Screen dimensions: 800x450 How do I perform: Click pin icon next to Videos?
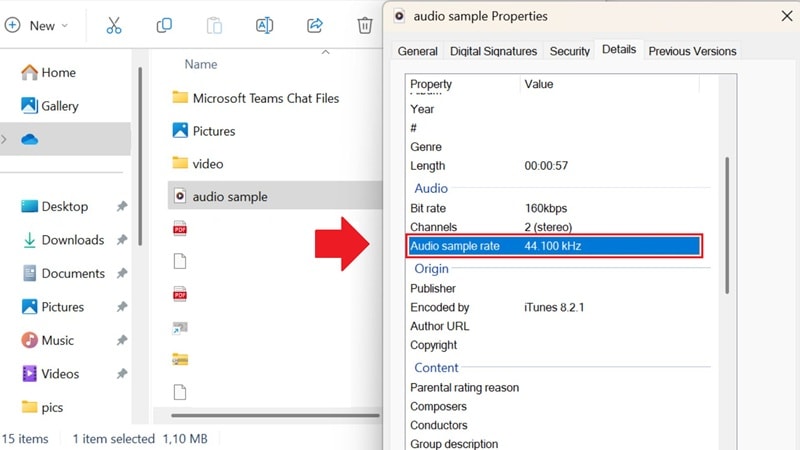[x=121, y=373]
